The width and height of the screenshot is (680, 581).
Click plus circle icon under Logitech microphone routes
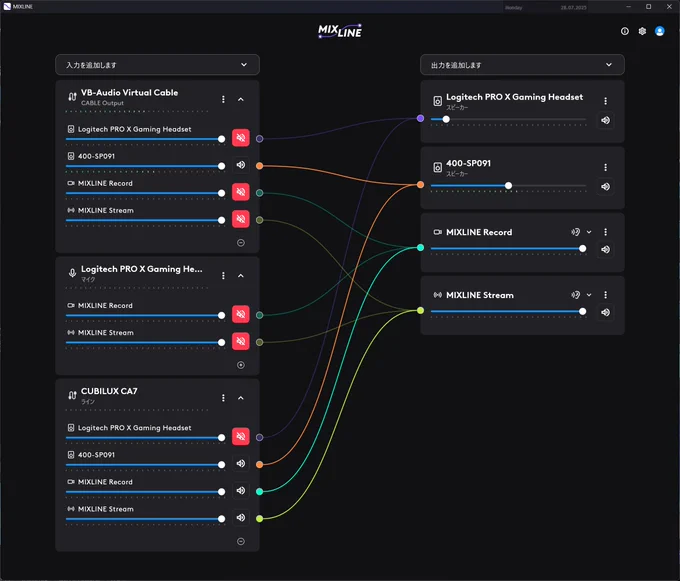click(x=241, y=365)
